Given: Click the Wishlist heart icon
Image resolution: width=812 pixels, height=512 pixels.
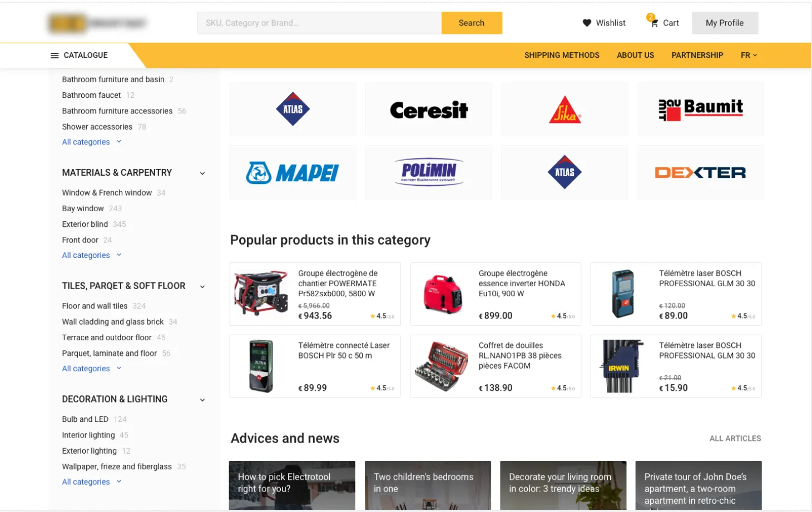Looking at the screenshot, I should 587,23.
